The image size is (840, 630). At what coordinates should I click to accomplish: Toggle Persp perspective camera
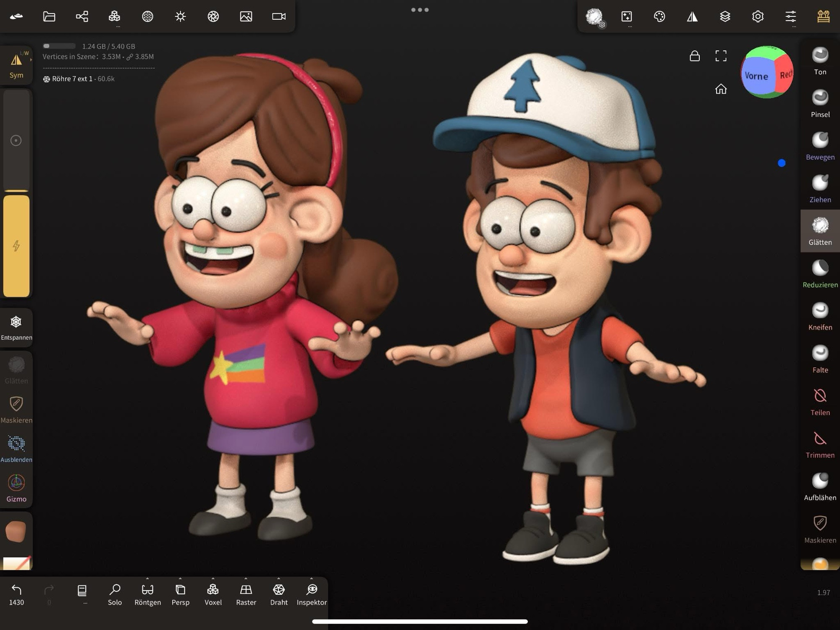(x=180, y=595)
